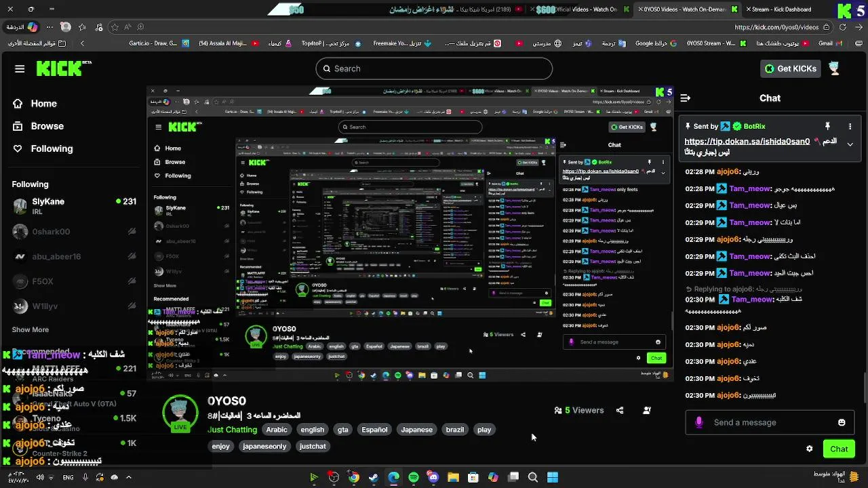Reload the page with the browser refresh icon
Viewport: 868px width, 488px height.
(x=843, y=27)
